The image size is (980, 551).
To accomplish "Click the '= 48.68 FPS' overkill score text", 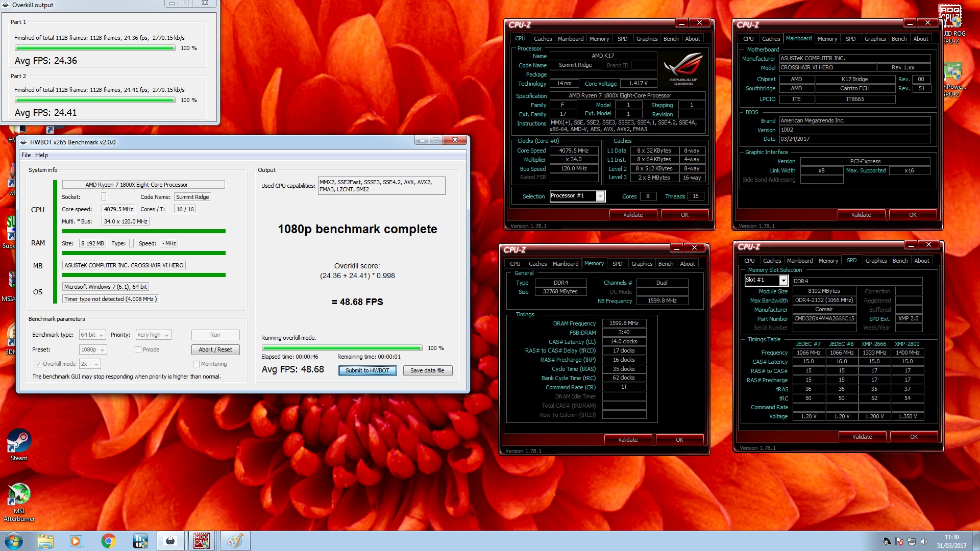I will pos(357,303).
